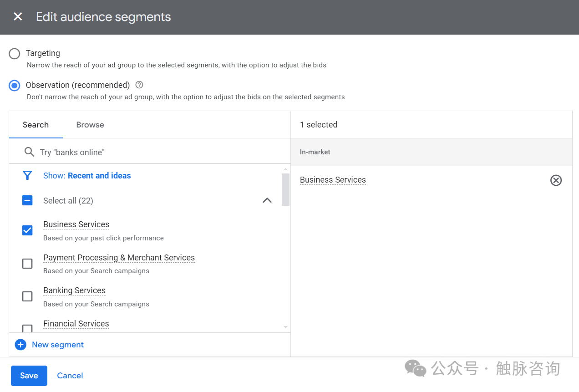
Task: Click the segment list scrollbar thumb
Action: pyautogui.click(x=285, y=189)
